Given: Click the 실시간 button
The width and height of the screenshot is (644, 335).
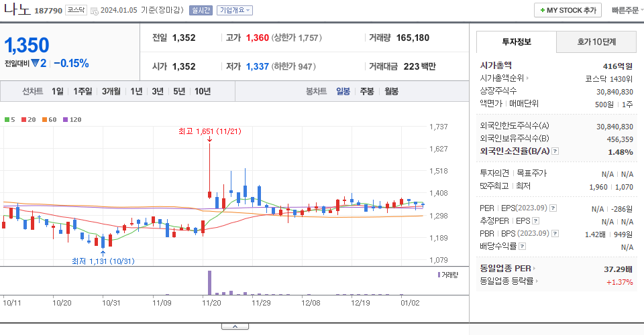Looking at the screenshot, I should (201, 10).
